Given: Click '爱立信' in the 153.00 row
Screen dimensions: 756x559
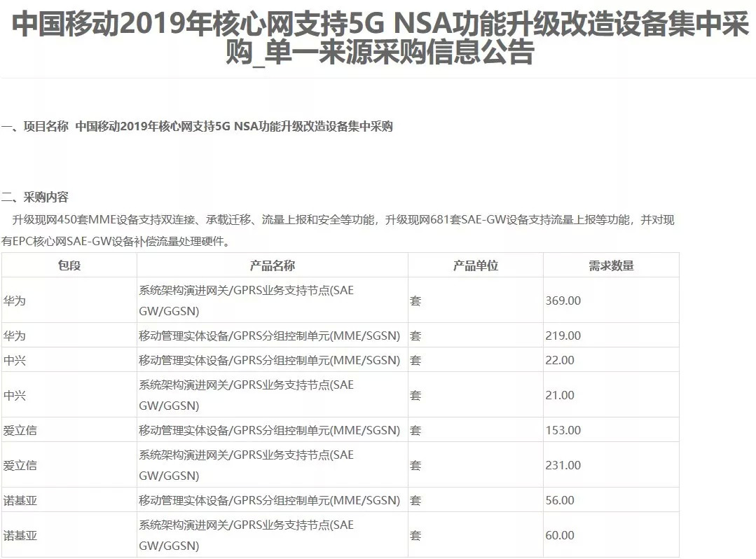Looking at the screenshot, I should (x=20, y=430).
